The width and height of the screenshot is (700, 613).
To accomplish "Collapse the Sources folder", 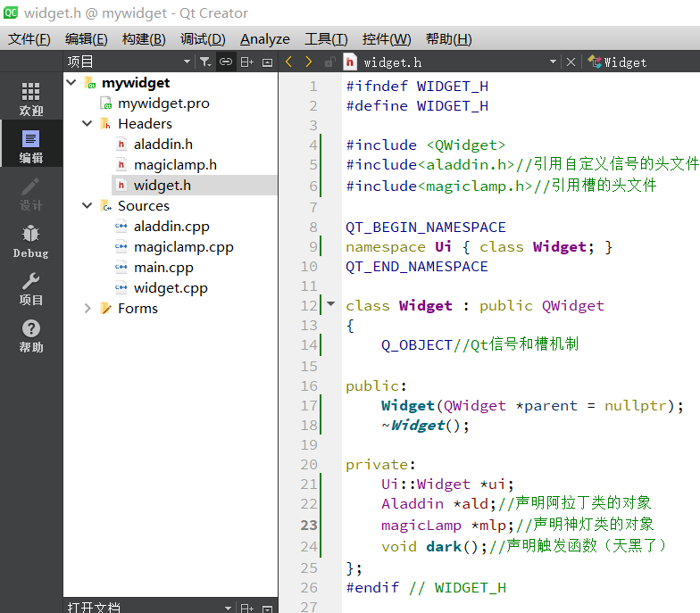I will [x=87, y=205].
